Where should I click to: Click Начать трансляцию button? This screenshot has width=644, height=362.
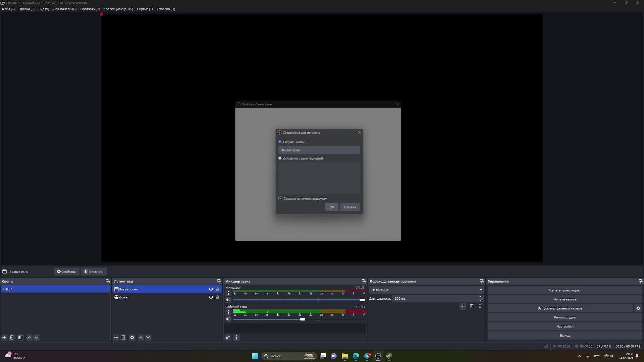(x=565, y=290)
